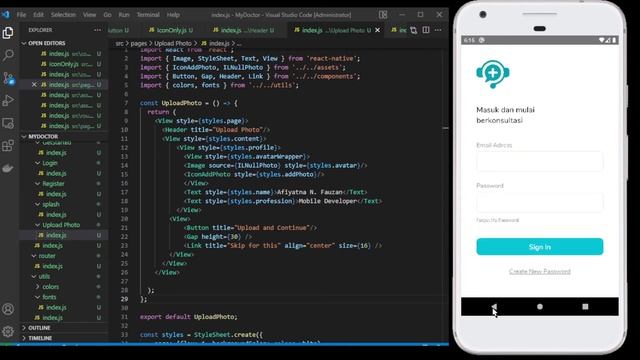Open the Remote Explorer view
Image resolution: width=640 pixels, height=360 pixels.
[x=8, y=123]
